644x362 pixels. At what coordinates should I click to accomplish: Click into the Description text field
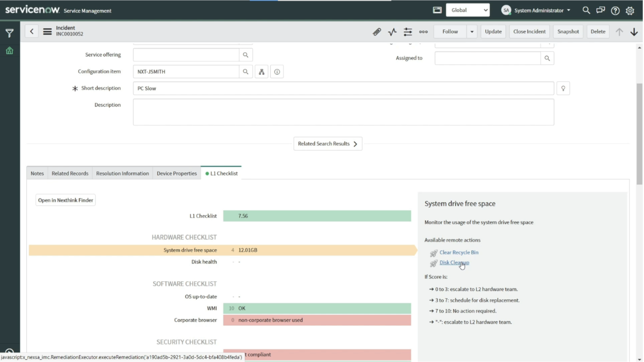[x=343, y=112]
